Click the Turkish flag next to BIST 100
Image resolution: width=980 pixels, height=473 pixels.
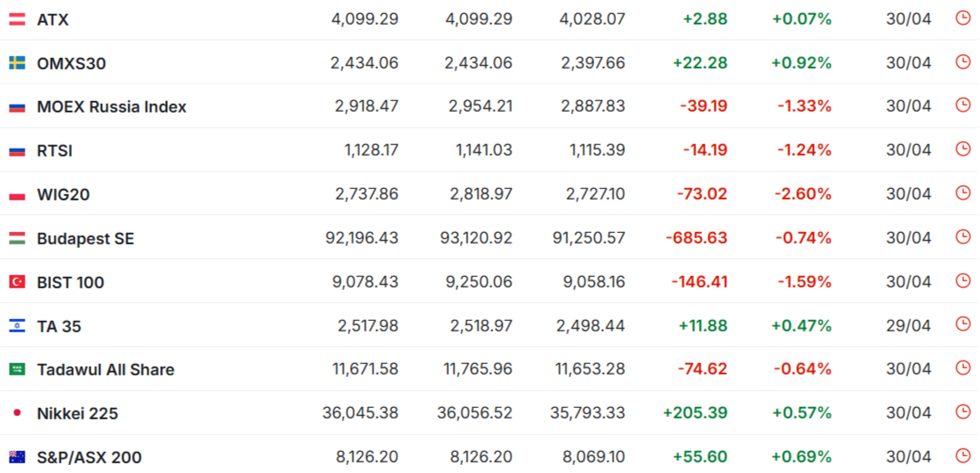[x=17, y=282]
